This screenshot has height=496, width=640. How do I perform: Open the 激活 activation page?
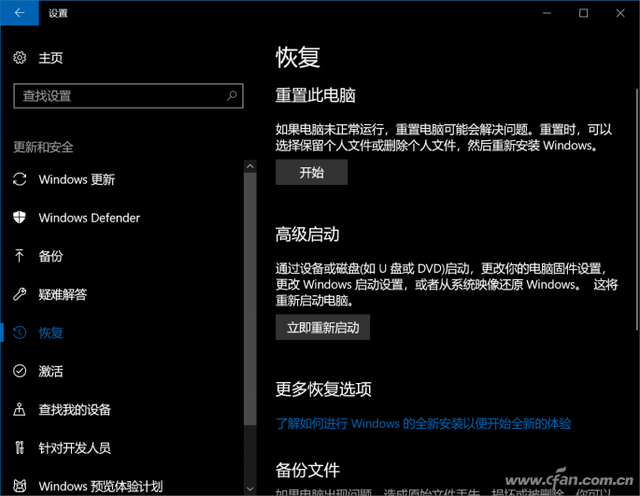point(51,371)
